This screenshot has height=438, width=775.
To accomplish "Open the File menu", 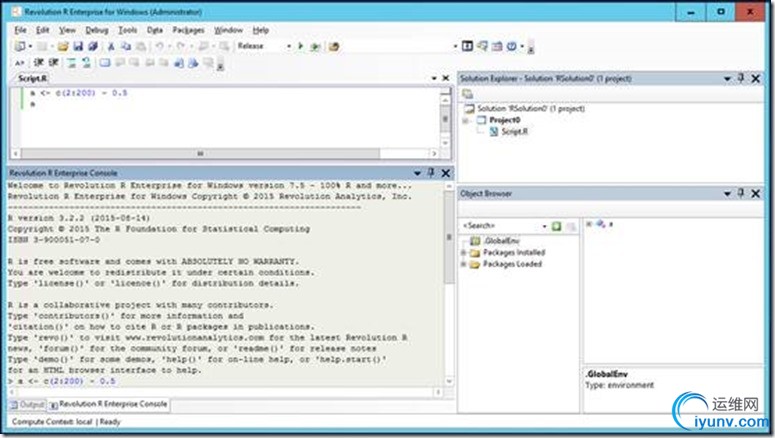I will point(20,30).
